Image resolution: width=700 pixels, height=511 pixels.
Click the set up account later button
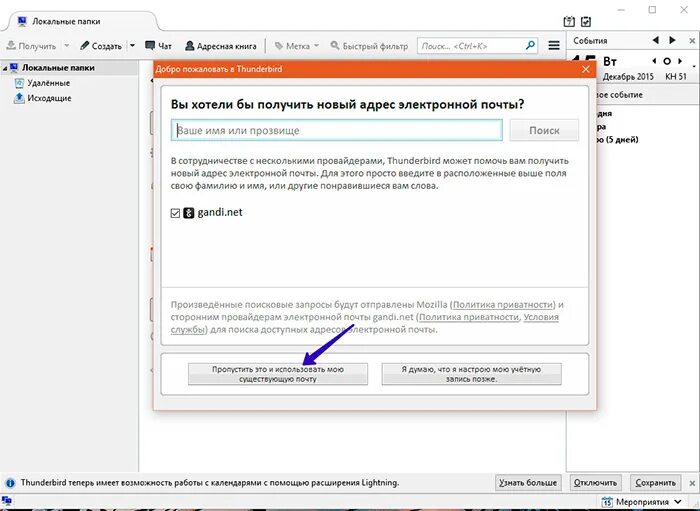pos(471,374)
